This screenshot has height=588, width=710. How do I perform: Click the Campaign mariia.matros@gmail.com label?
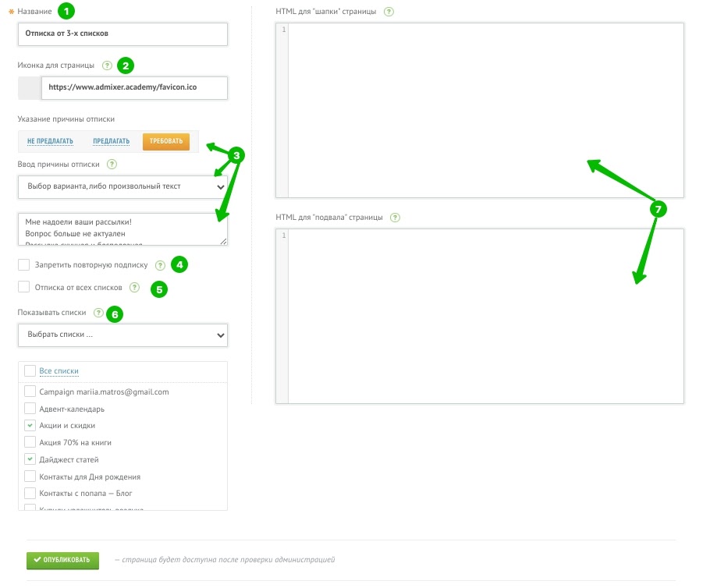tap(104, 392)
